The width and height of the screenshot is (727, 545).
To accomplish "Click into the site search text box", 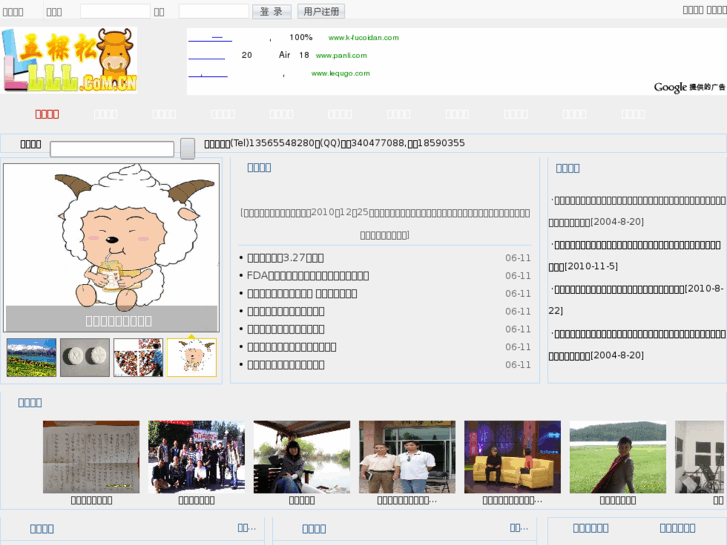I will [112, 149].
